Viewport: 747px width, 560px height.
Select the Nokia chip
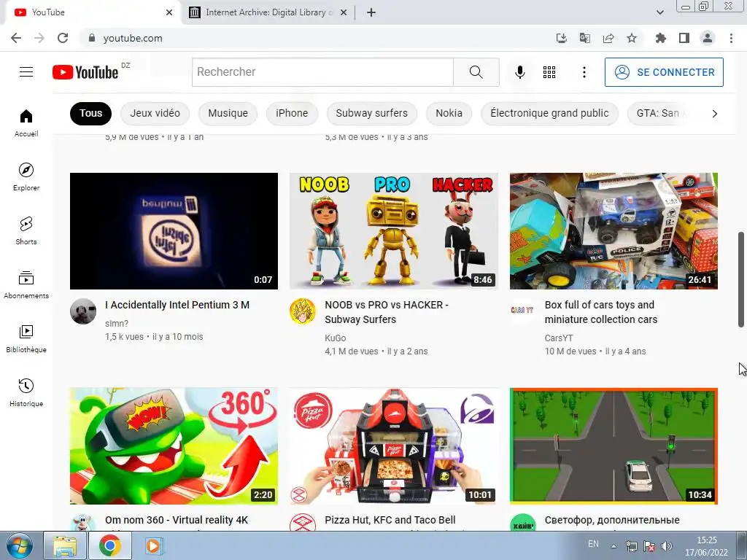(449, 113)
